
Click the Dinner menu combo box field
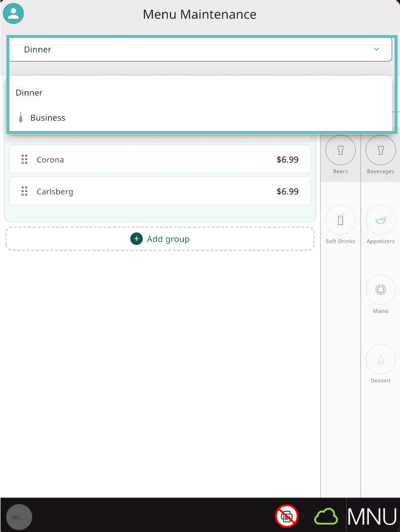coord(200,50)
